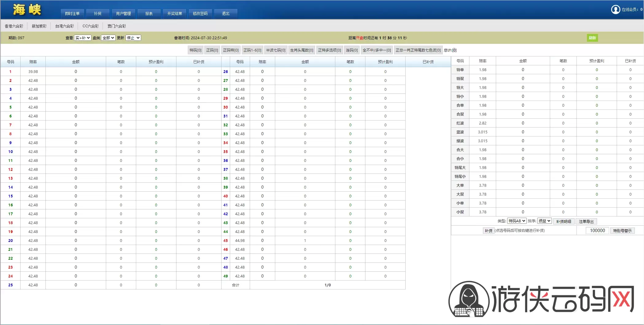Click the 红波 row label
The image size is (644, 325).
point(460,123)
